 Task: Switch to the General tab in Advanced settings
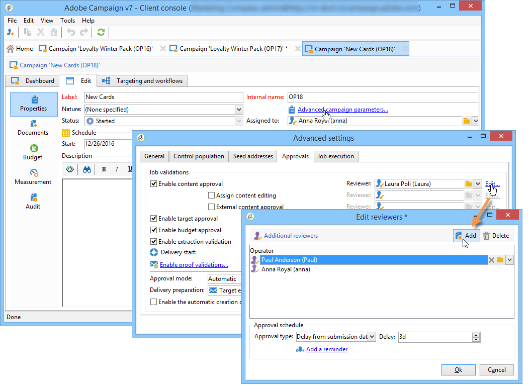click(154, 156)
